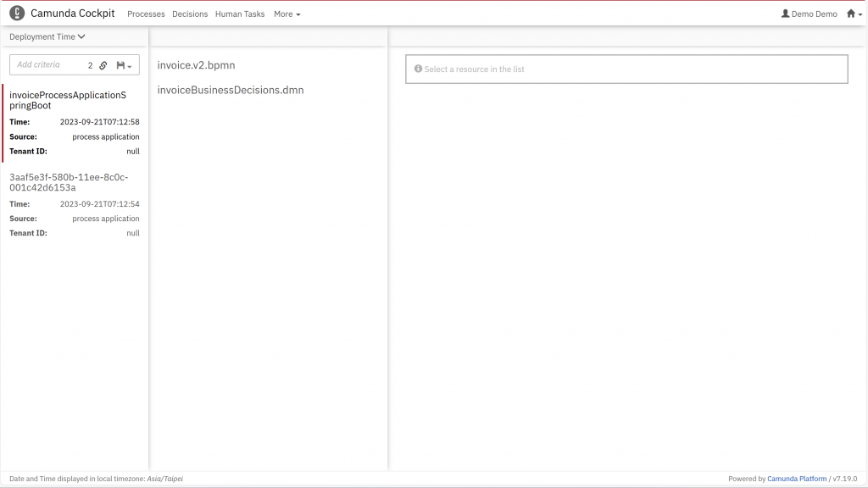Click the v7.19.0 version text

click(845, 479)
